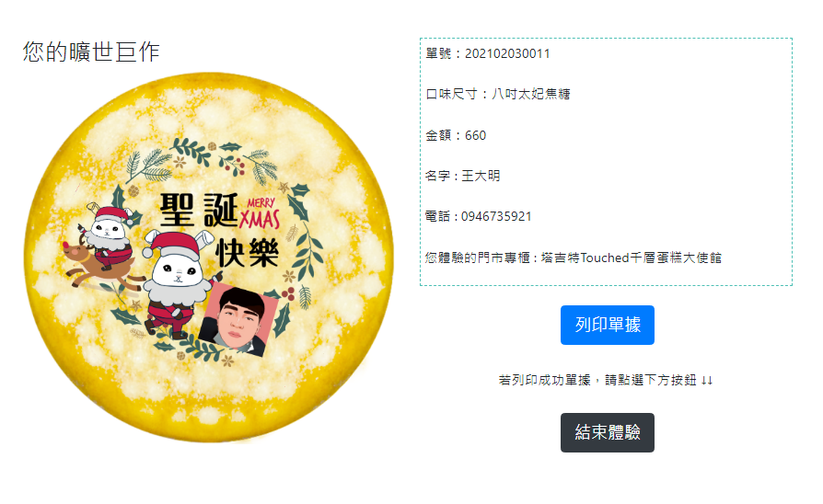The height and width of the screenshot is (504, 823).
Task: Click the 結束體驗 end experience button
Action: click(x=608, y=432)
